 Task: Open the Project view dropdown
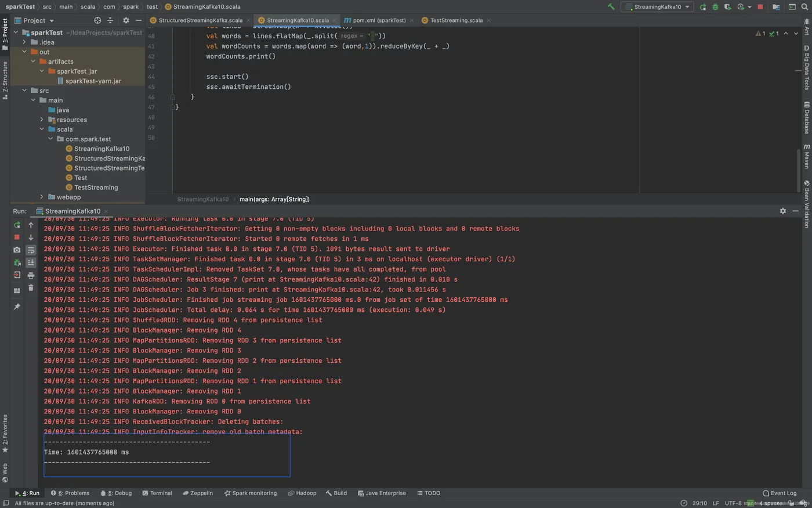(x=34, y=20)
